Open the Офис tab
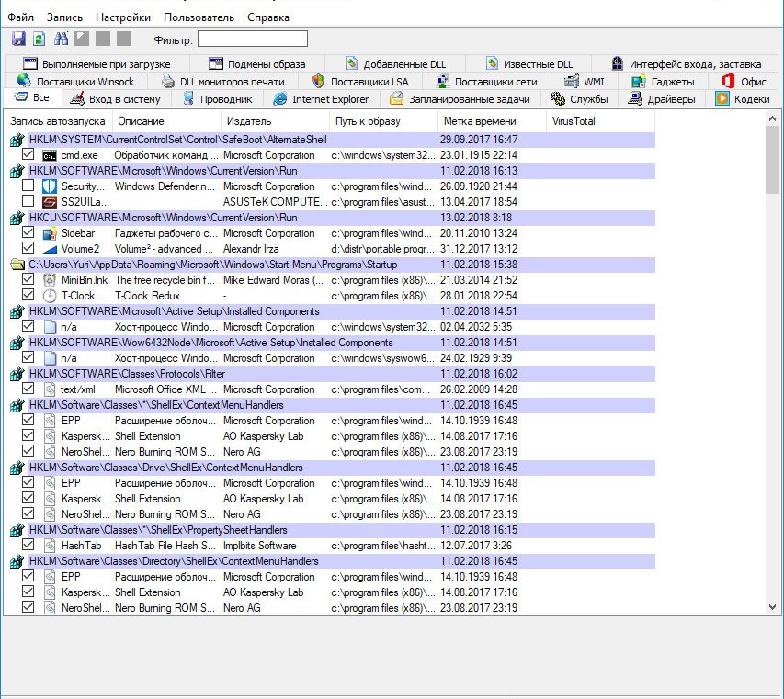The image size is (784, 699). tap(744, 82)
